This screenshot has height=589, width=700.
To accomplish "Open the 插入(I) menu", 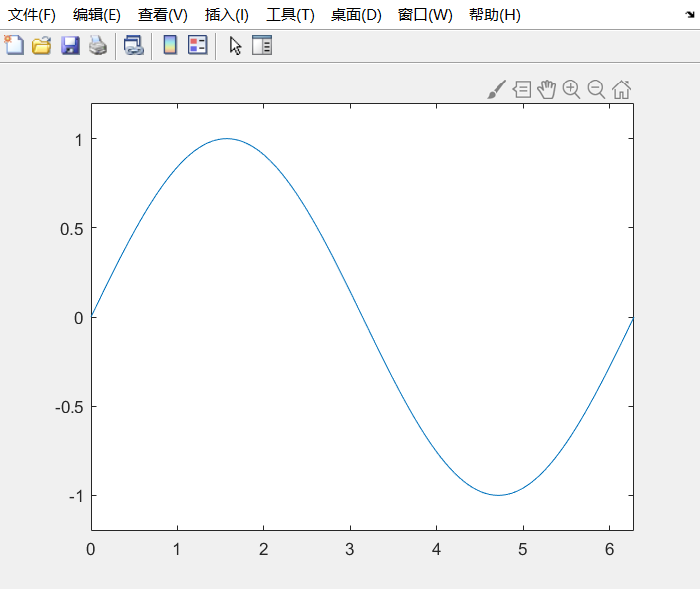I will 227,15.
